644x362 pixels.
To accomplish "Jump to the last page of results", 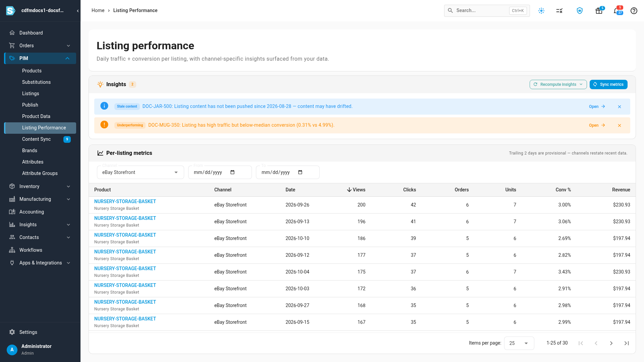I will pos(627,343).
